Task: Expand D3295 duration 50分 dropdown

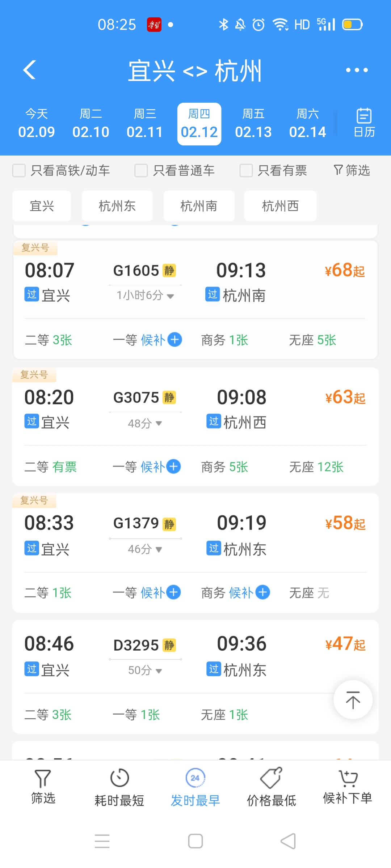Action: pyautogui.click(x=159, y=671)
